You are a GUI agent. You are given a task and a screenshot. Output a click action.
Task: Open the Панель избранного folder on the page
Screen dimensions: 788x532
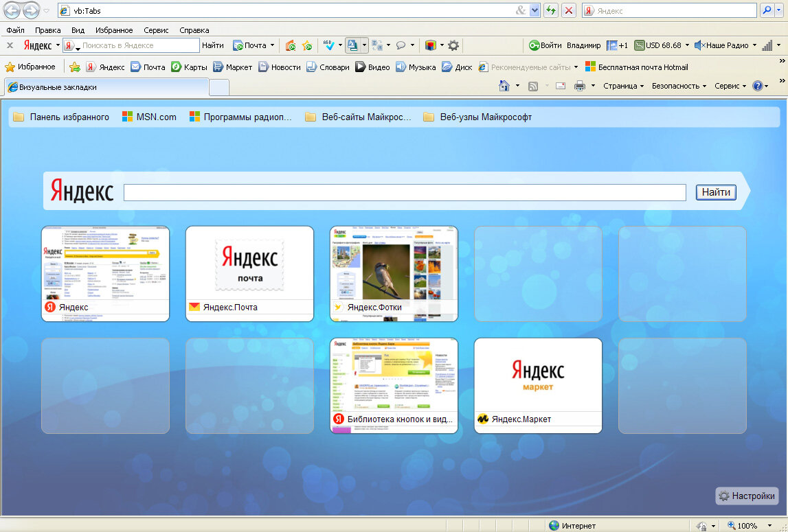click(x=61, y=117)
